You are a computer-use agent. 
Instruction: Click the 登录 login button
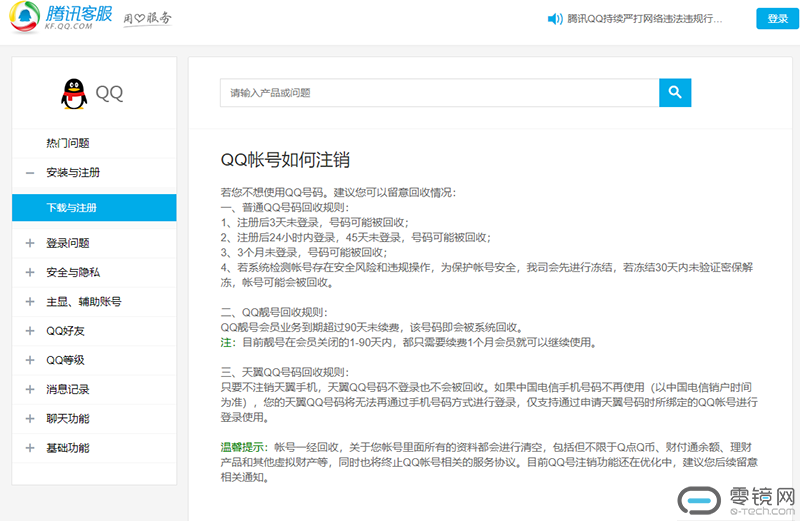tap(777, 19)
